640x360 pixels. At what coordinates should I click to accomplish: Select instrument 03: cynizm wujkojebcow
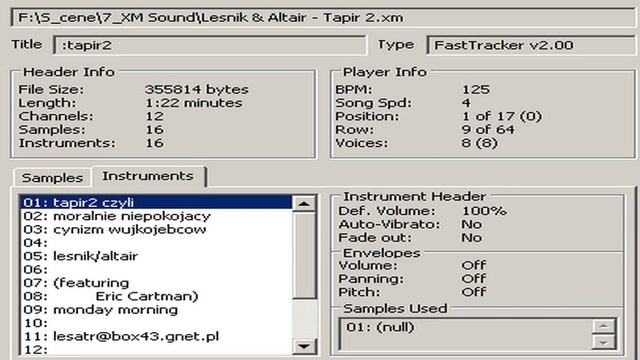pos(156,229)
